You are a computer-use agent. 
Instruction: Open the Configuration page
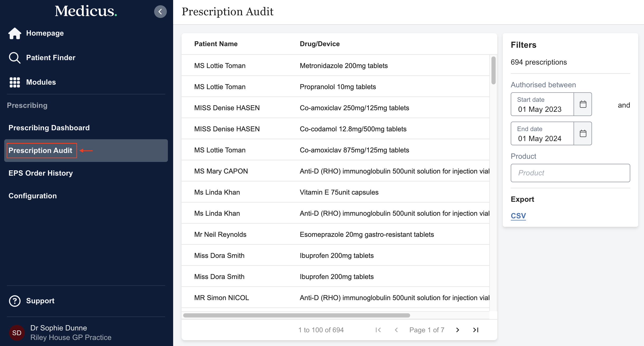pyautogui.click(x=32, y=196)
